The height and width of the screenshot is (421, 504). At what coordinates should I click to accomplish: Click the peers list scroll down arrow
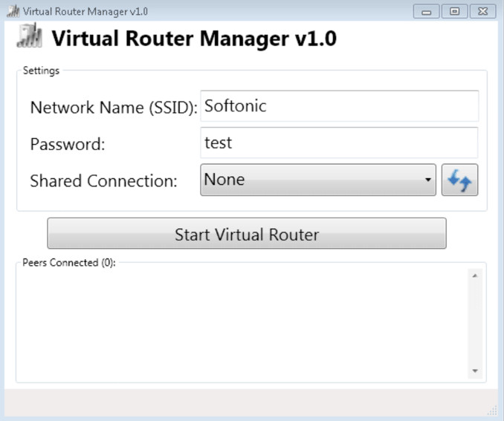pos(475,371)
